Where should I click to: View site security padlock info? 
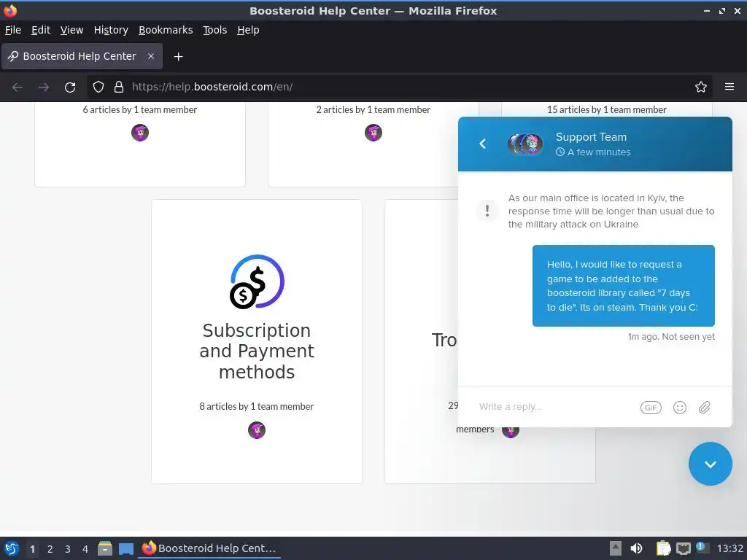[119, 87]
